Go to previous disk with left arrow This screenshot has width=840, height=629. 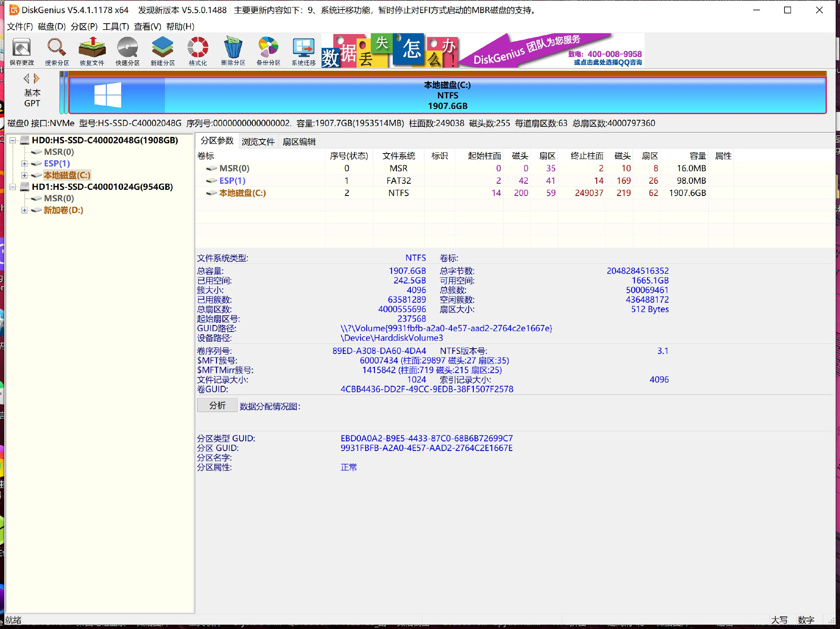click(27, 79)
